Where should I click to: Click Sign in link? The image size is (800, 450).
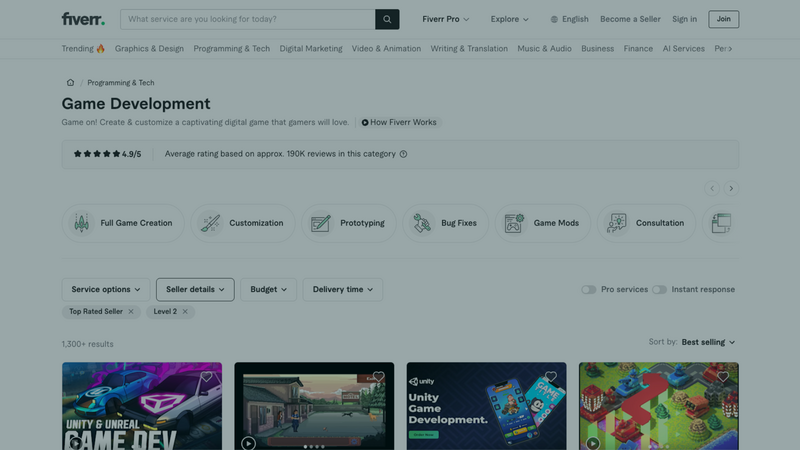[684, 19]
